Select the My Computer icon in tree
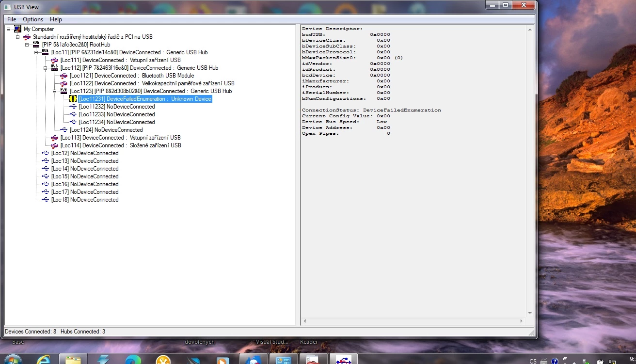This screenshot has width=636, height=364. click(17, 29)
